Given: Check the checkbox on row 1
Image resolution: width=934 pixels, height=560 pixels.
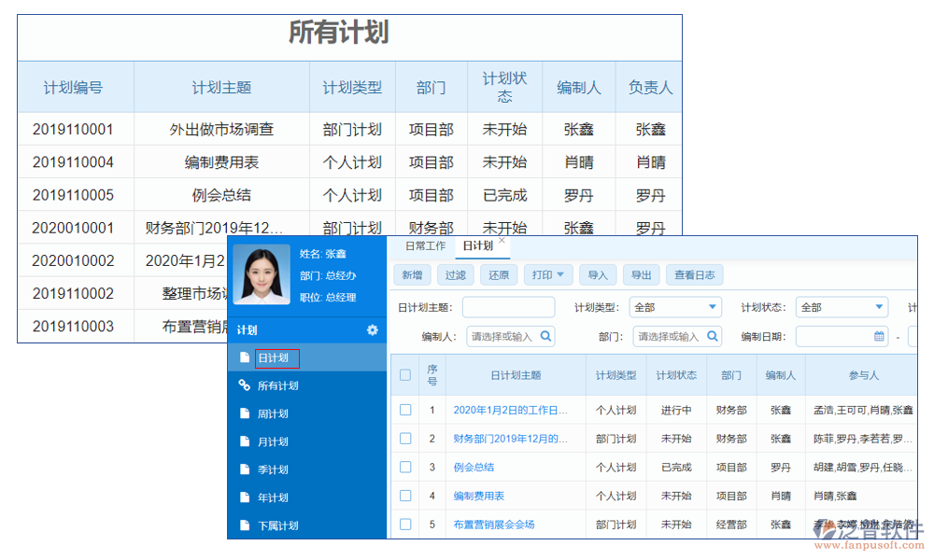Looking at the screenshot, I should pyautogui.click(x=405, y=410).
